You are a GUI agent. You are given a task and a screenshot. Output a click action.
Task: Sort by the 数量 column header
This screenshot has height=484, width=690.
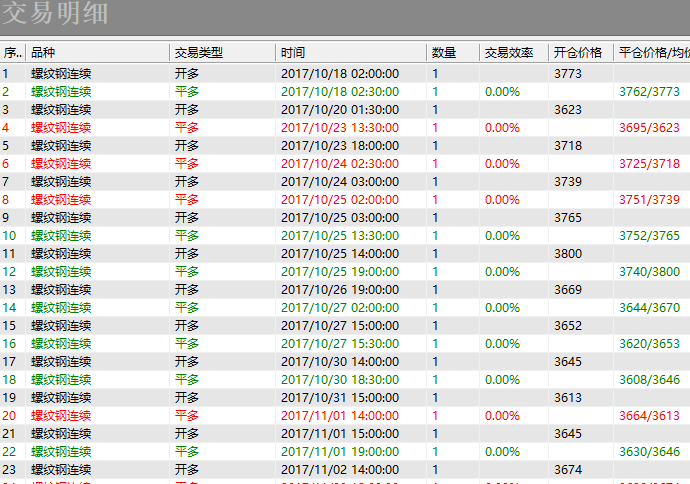pyautogui.click(x=453, y=53)
